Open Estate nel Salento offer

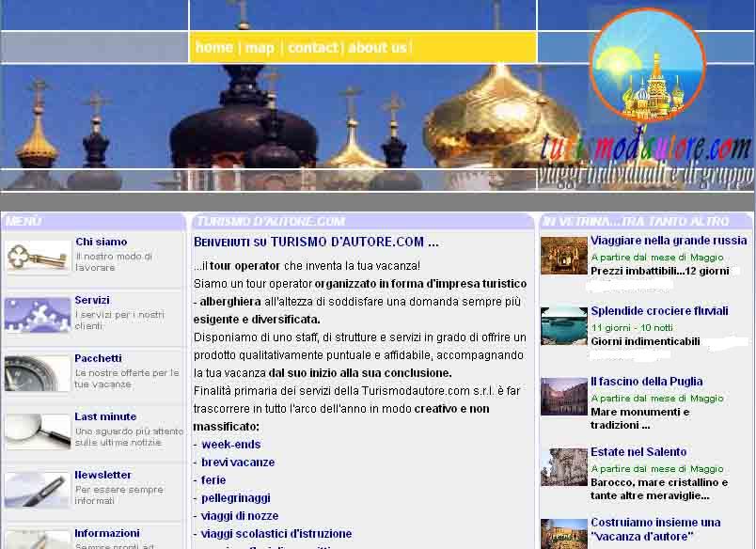638,451
